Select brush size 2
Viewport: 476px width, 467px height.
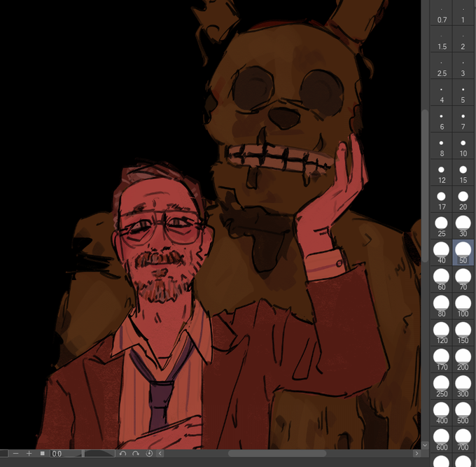463,39
